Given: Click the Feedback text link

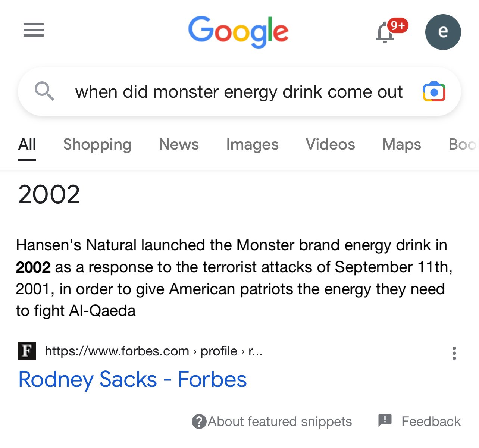Looking at the screenshot, I should click(x=431, y=422).
